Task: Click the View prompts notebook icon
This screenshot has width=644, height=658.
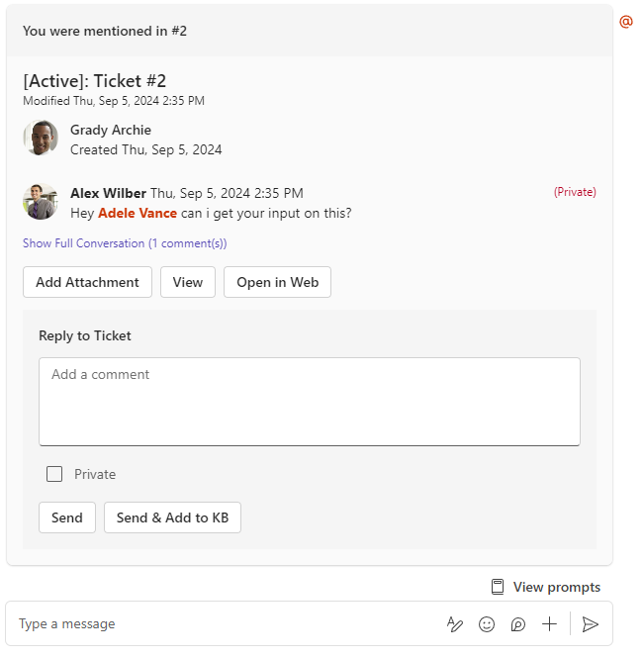Action: point(498,587)
